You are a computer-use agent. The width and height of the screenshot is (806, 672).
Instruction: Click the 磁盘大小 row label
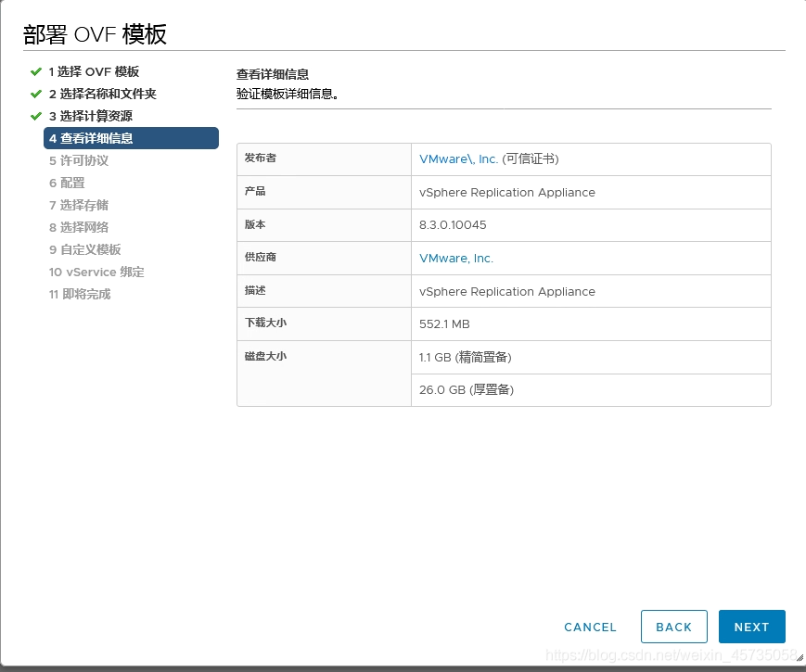pos(265,356)
